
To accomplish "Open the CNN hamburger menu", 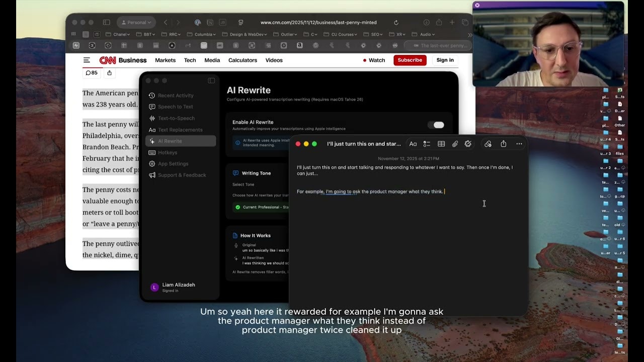I will (x=87, y=60).
